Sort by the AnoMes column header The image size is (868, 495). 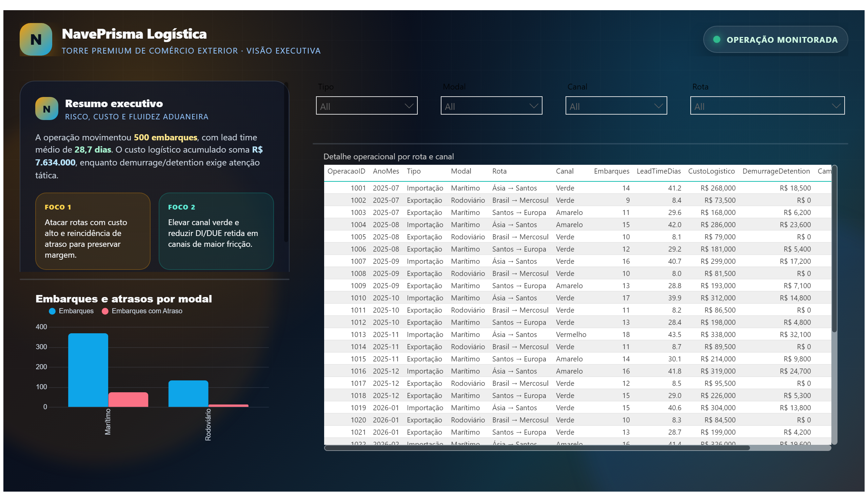coord(386,171)
